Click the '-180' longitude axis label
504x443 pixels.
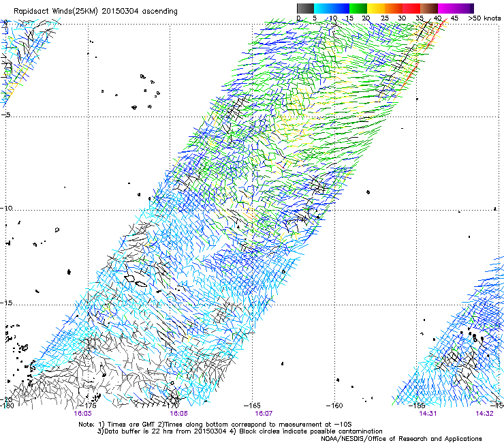click(x=7, y=406)
